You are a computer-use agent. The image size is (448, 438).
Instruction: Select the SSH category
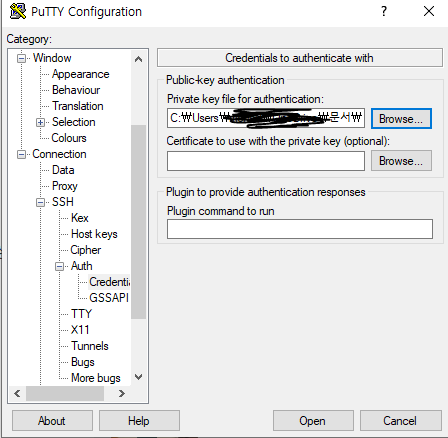click(x=63, y=202)
